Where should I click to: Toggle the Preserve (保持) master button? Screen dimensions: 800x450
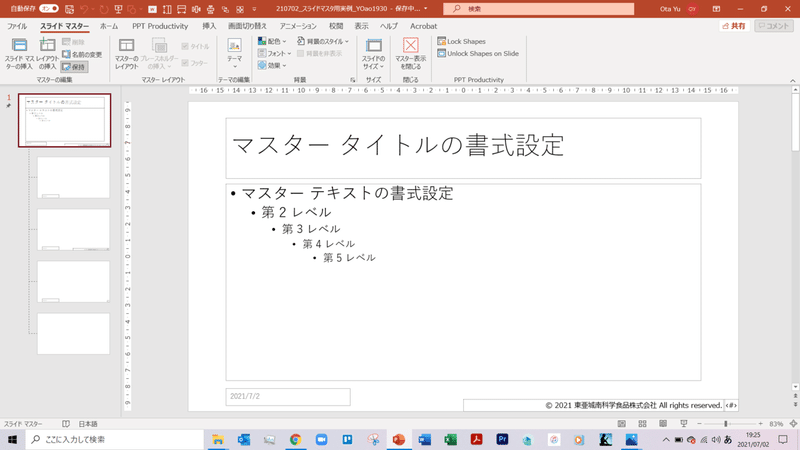74,67
